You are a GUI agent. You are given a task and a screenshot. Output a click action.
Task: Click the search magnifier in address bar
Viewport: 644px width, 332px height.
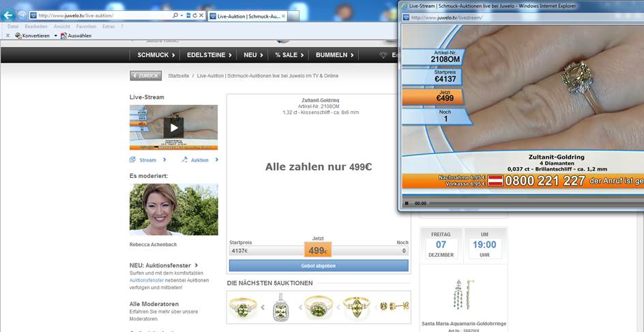click(x=175, y=15)
